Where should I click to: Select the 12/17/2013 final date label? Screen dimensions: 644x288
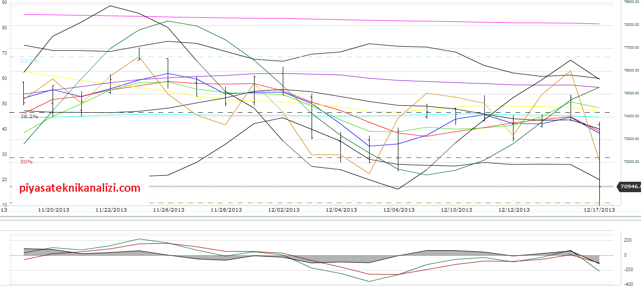[599, 210]
